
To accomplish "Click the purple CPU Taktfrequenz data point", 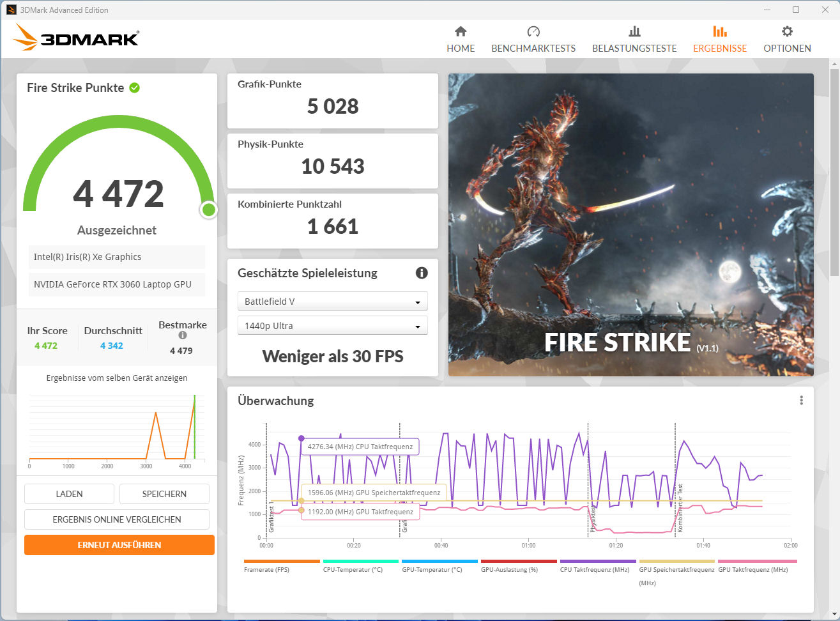I will click(302, 438).
